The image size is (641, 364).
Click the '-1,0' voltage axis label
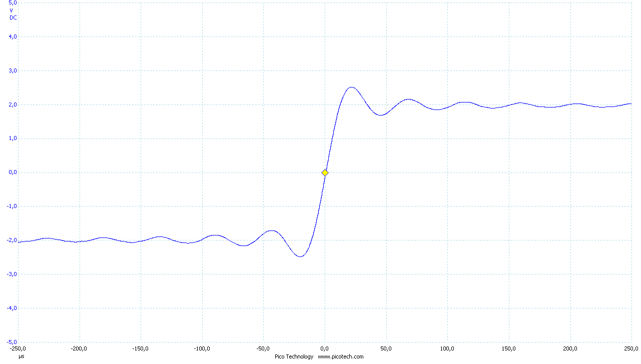click(x=12, y=206)
